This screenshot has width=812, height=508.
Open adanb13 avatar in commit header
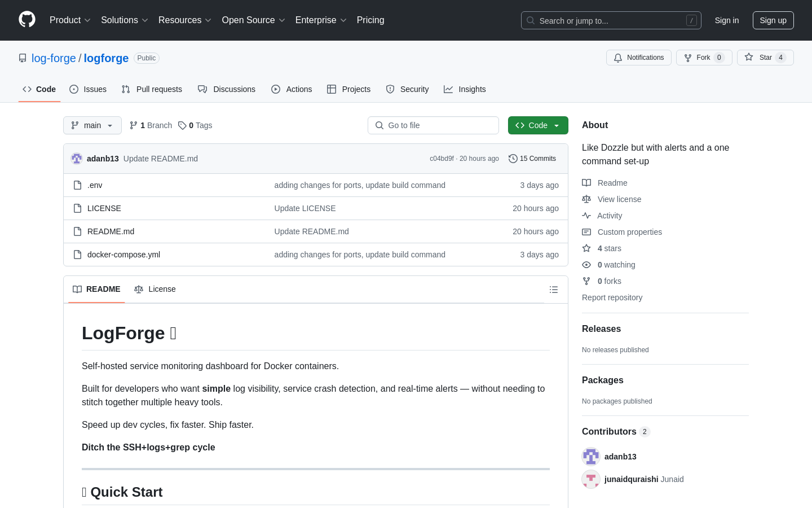77,159
